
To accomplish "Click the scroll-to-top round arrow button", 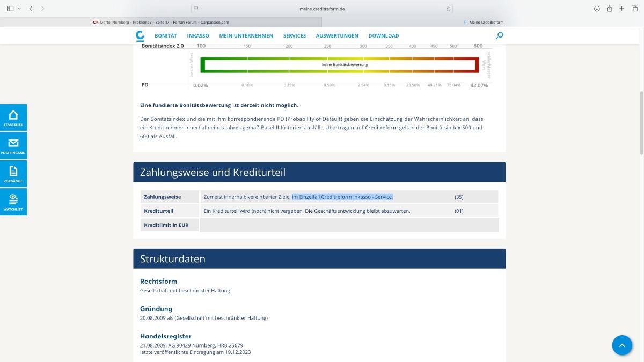I will coord(622,345).
